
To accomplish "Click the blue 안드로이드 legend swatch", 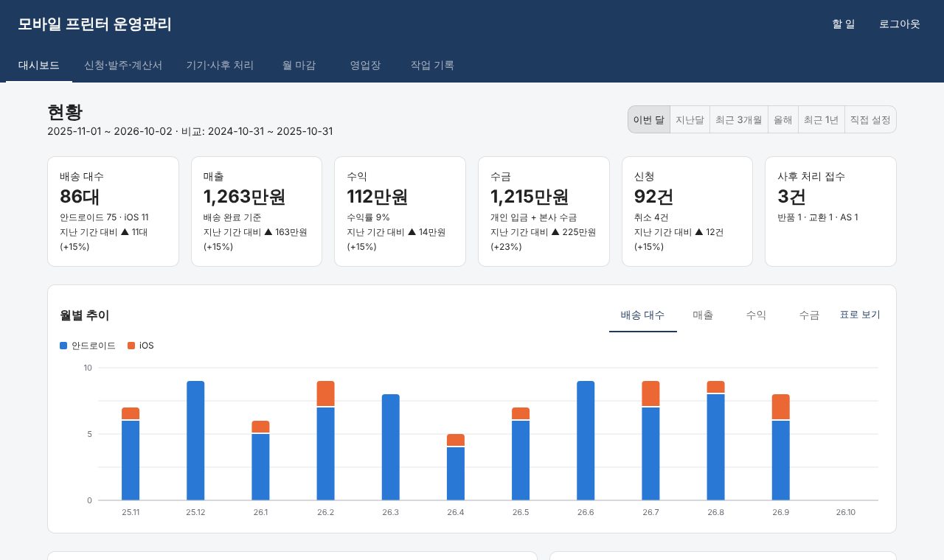I will tap(63, 346).
